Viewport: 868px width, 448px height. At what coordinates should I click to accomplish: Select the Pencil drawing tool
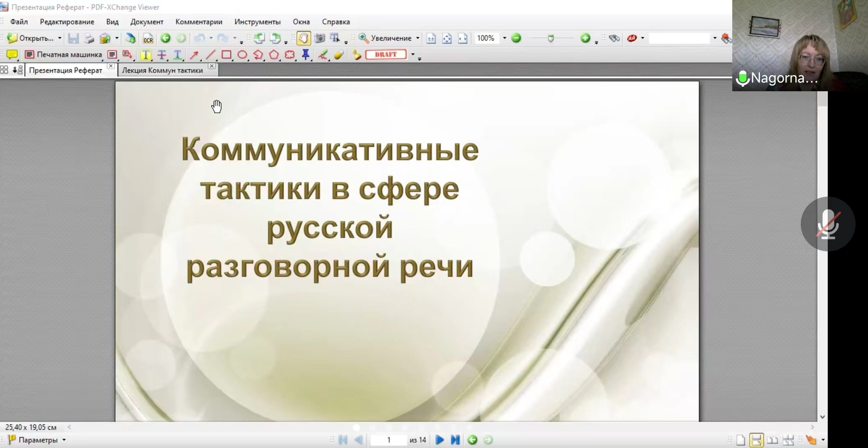pyautogui.click(x=323, y=55)
